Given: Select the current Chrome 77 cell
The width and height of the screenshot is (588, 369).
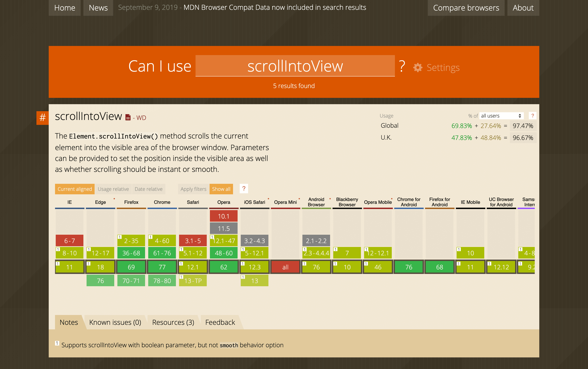Looking at the screenshot, I should 162,267.
